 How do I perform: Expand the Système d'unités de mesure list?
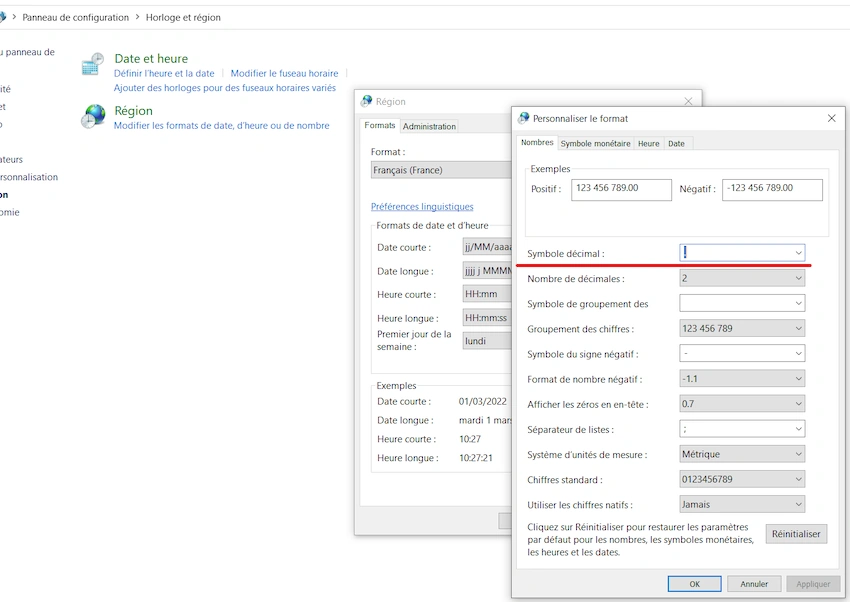pyautogui.click(x=742, y=454)
